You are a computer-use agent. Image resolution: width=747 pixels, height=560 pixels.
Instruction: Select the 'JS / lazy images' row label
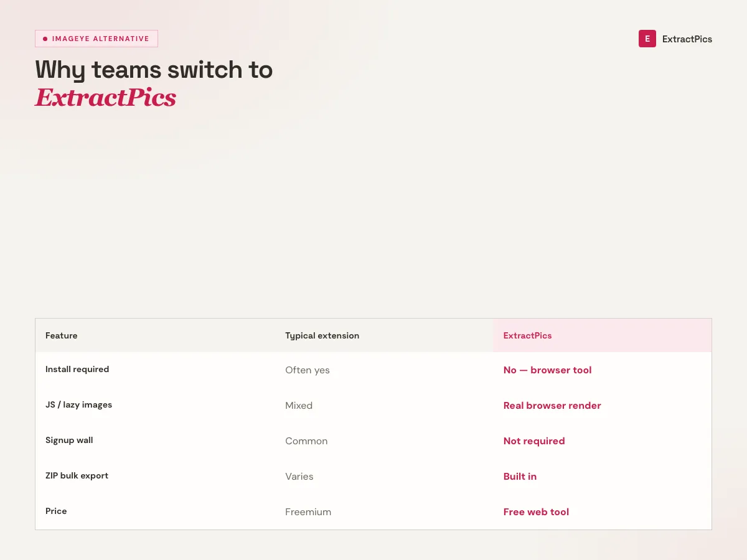point(79,405)
